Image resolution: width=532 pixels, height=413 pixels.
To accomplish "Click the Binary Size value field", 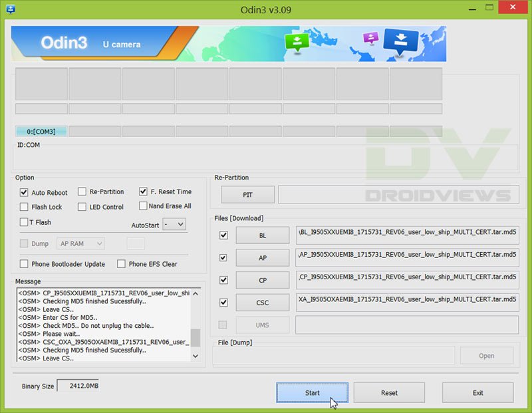I will point(78,386).
